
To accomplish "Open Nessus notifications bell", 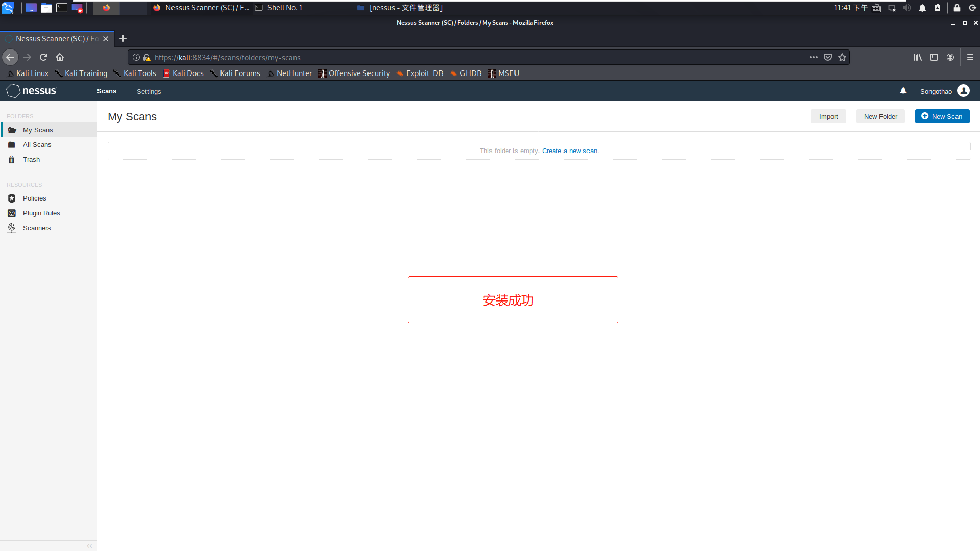I will pos(903,91).
